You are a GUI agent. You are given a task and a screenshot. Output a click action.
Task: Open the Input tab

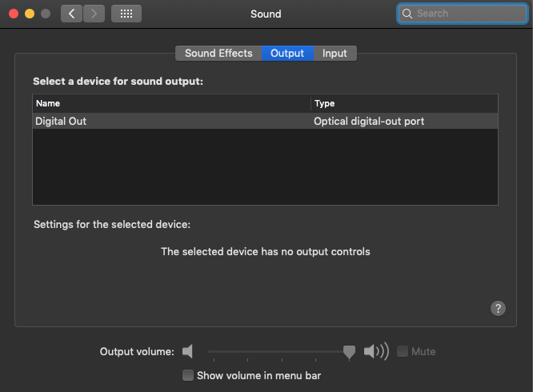coord(335,54)
